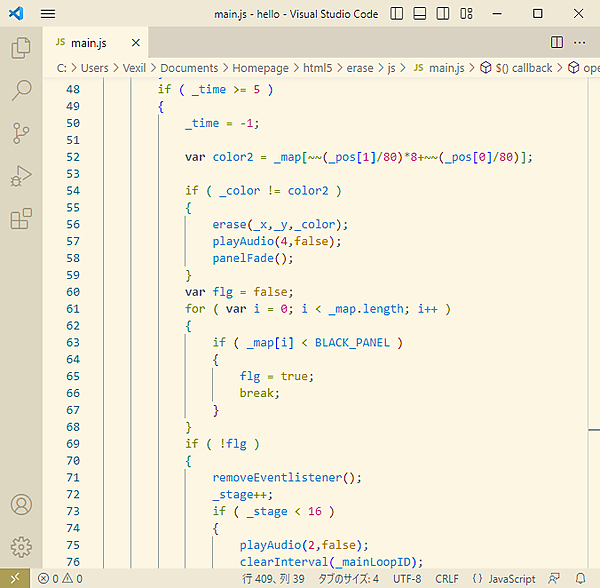This screenshot has height=588, width=600.
Task: Open the Source Control view
Action: (21, 134)
